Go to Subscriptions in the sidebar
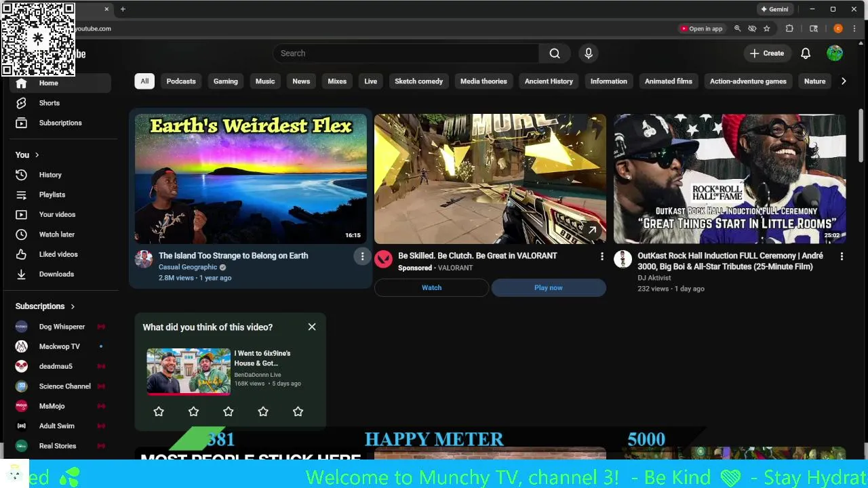The height and width of the screenshot is (488, 868). tap(60, 123)
